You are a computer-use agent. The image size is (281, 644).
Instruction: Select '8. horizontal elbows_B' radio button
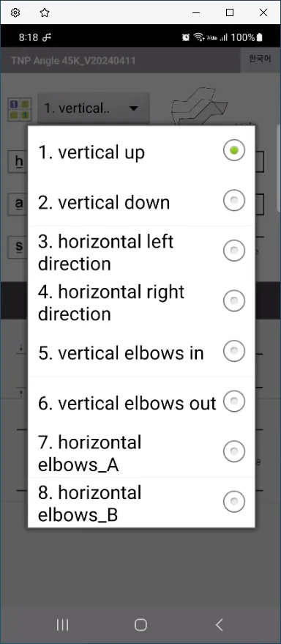234,501
